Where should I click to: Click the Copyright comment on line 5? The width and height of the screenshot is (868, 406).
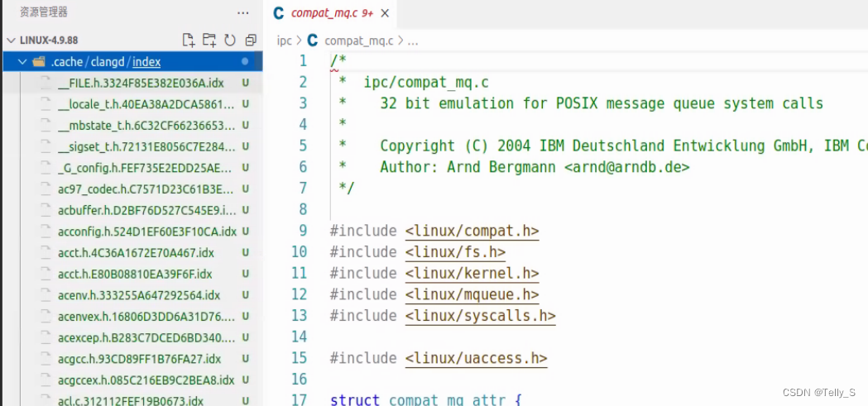[624, 146]
